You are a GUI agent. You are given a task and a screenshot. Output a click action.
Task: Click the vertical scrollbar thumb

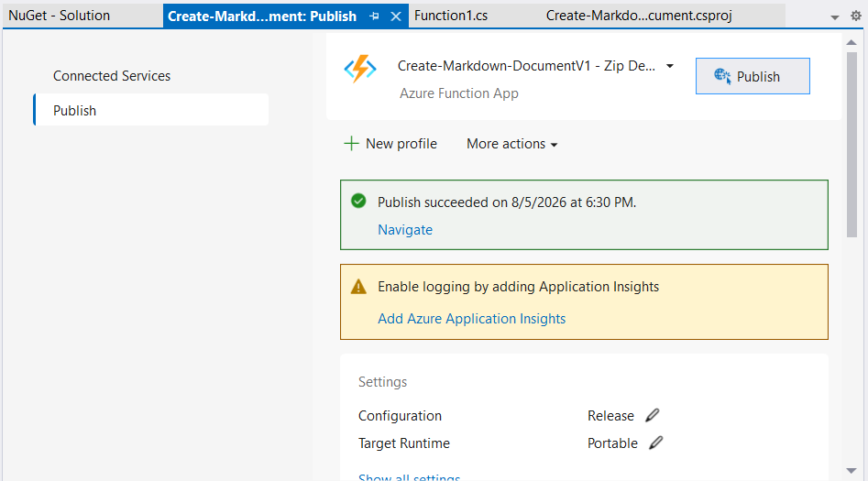pyautogui.click(x=852, y=145)
